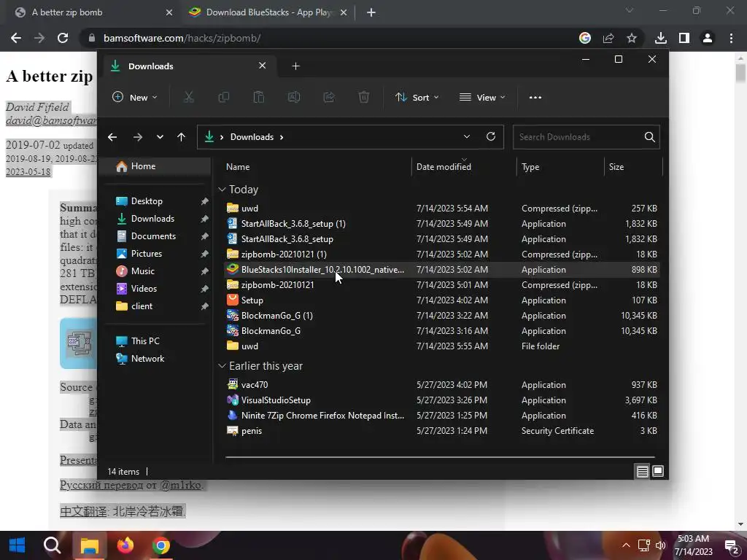This screenshot has height=560, width=747.
Task: Click the Chrome taskbar icon
Action: [161, 545]
